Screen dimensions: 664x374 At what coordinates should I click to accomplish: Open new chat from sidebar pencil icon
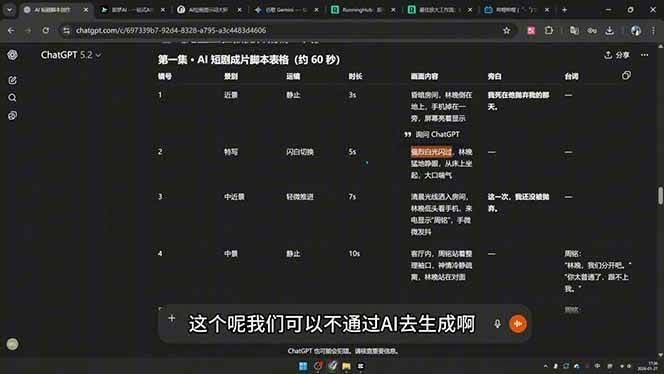(12, 80)
